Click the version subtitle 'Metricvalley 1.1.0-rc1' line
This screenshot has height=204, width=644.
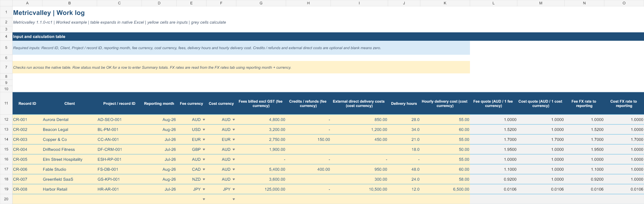point(119,22)
